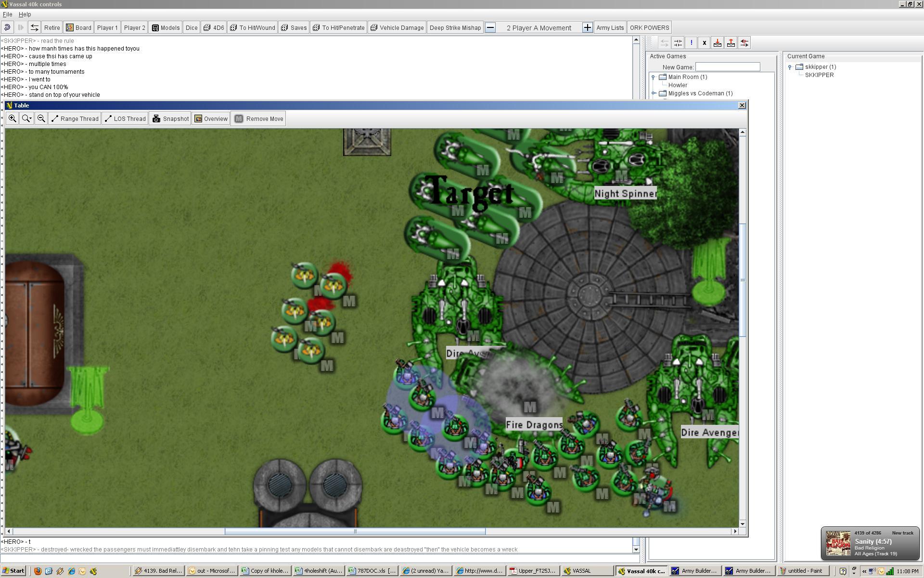Toggle the Overview window
Viewport: 924px width, 578px height.
click(211, 118)
